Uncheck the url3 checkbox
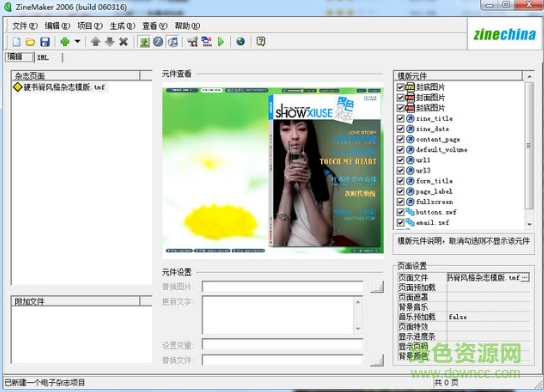Viewport: 544px width, 392px height. pos(401,171)
